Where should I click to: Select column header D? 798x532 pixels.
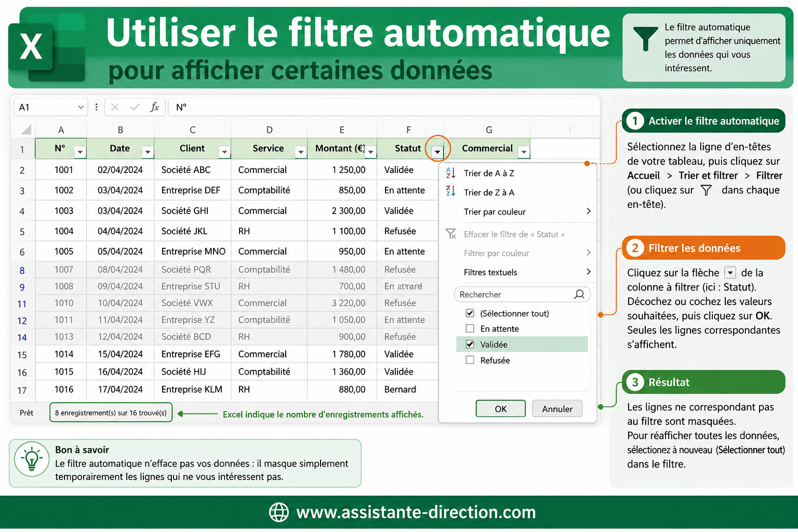pos(269,130)
